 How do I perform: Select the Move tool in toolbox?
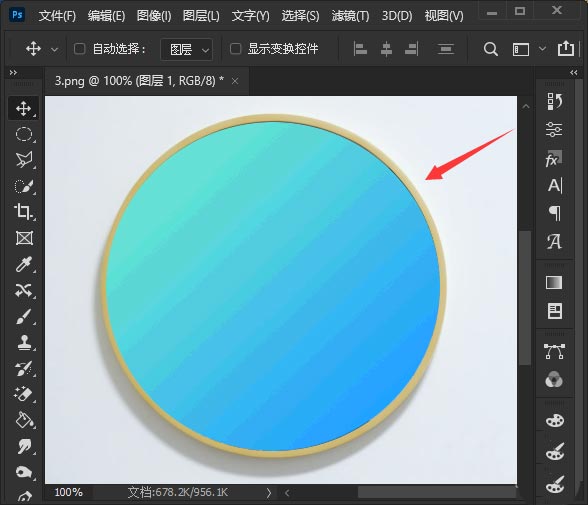pos(23,108)
